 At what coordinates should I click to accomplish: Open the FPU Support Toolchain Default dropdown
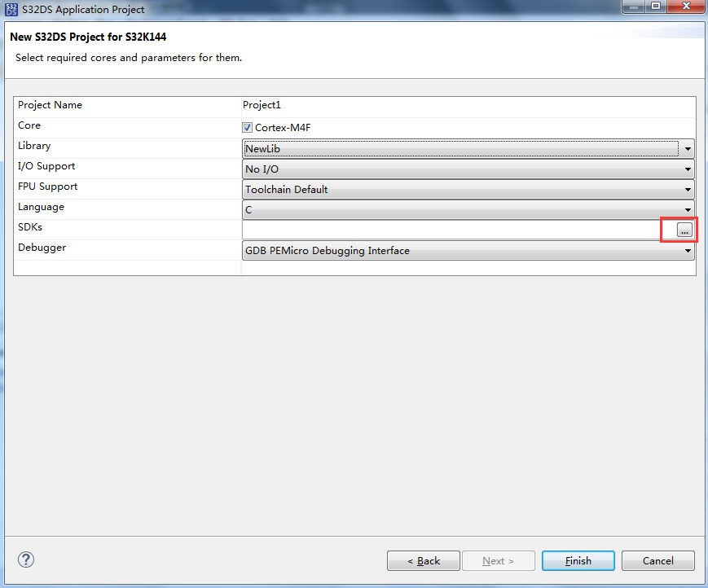pyautogui.click(x=468, y=190)
